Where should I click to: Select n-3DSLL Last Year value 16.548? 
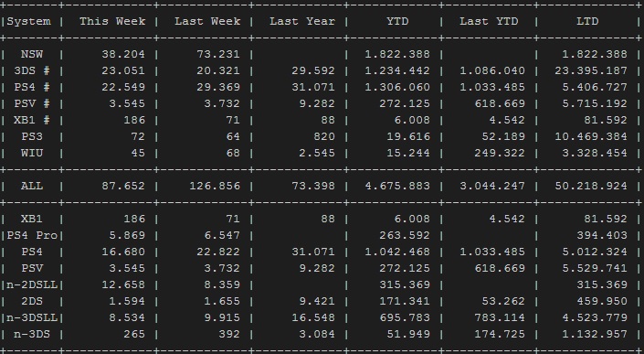[x=313, y=317]
